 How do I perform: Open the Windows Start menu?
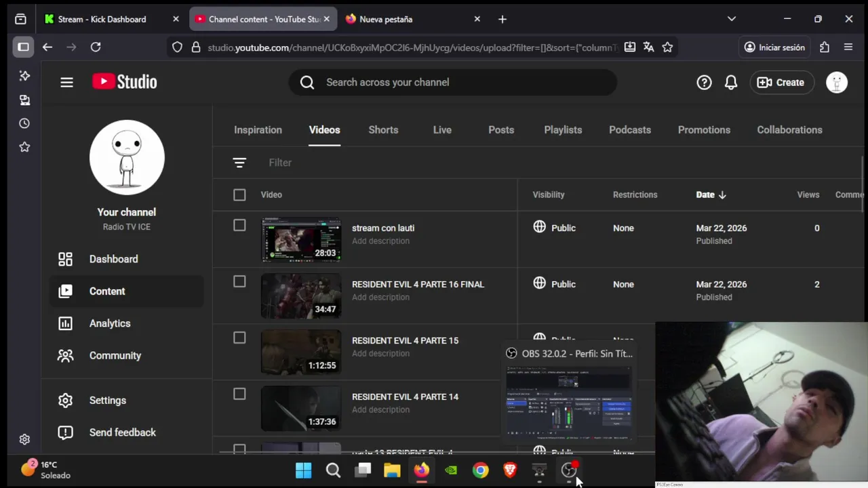pos(304,470)
